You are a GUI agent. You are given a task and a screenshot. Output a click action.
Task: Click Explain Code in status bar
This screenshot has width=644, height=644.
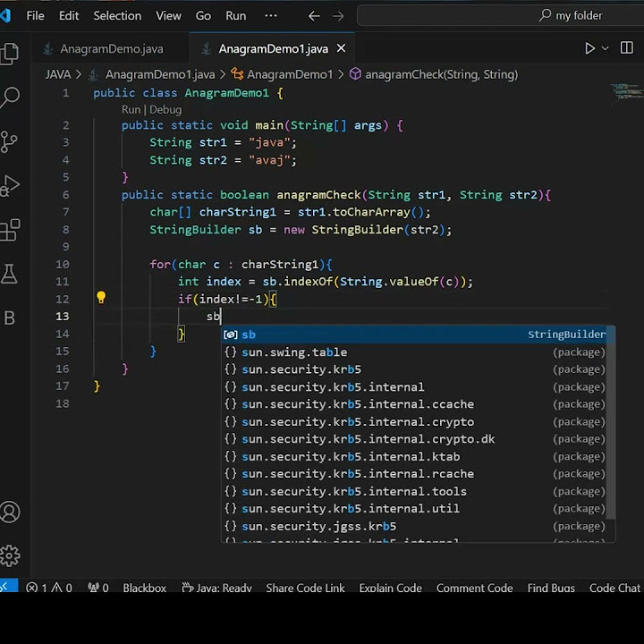tap(390, 588)
